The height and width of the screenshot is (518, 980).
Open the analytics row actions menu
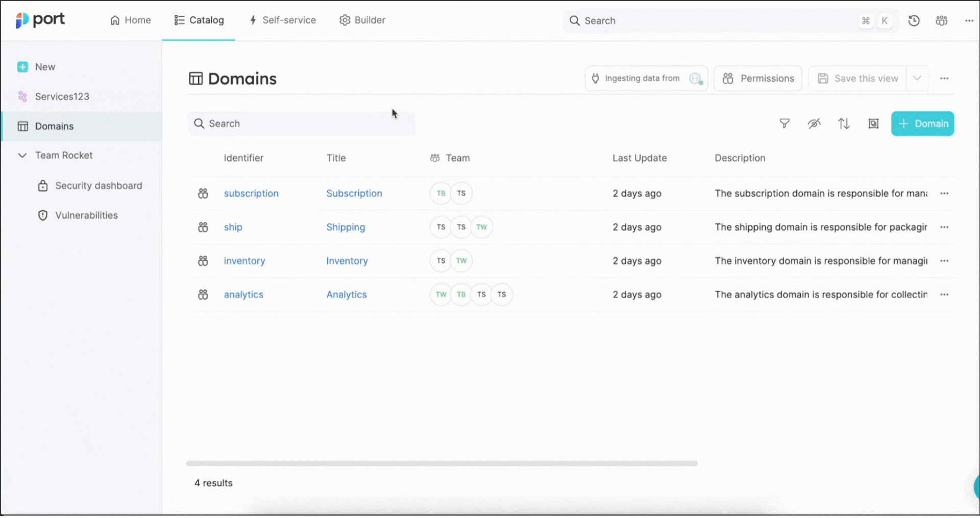pos(944,295)
